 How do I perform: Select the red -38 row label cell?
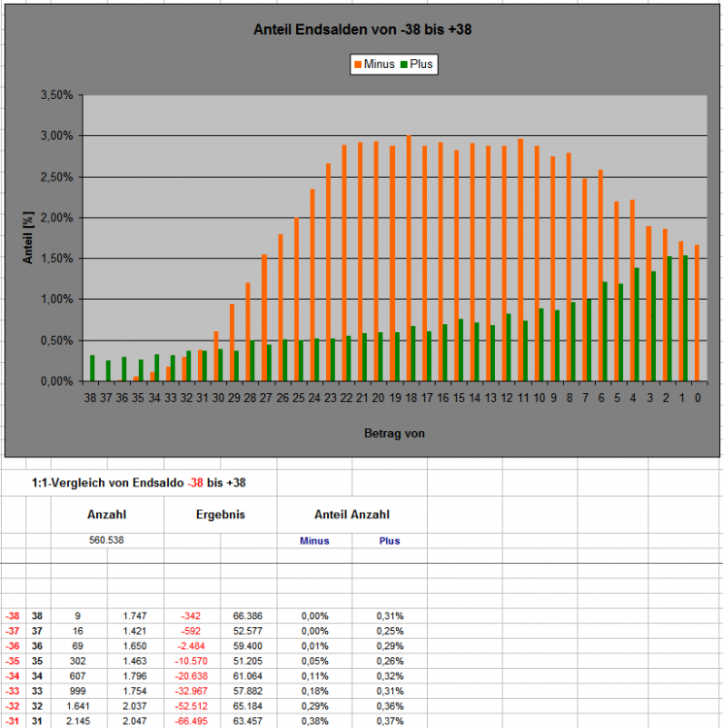[x=13, y=616]
